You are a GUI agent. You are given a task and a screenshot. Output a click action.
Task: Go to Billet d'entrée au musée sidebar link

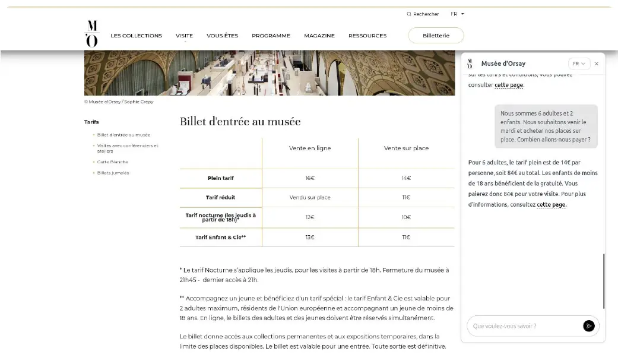pos(123,135)
